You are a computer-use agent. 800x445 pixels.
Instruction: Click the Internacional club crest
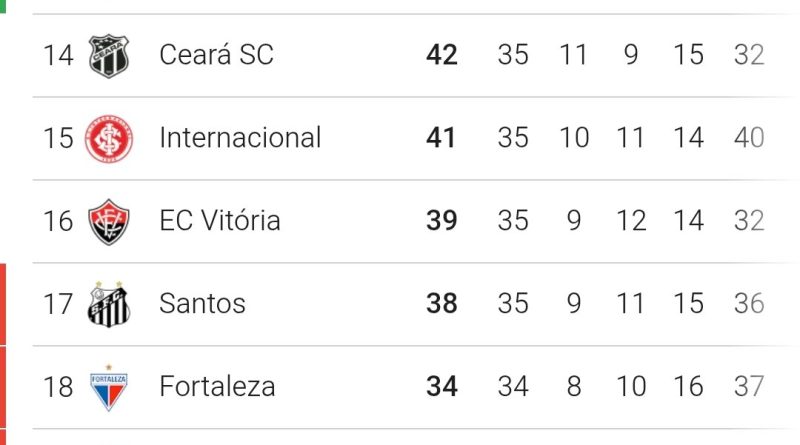pyautogui.click(x=108, y=138)
